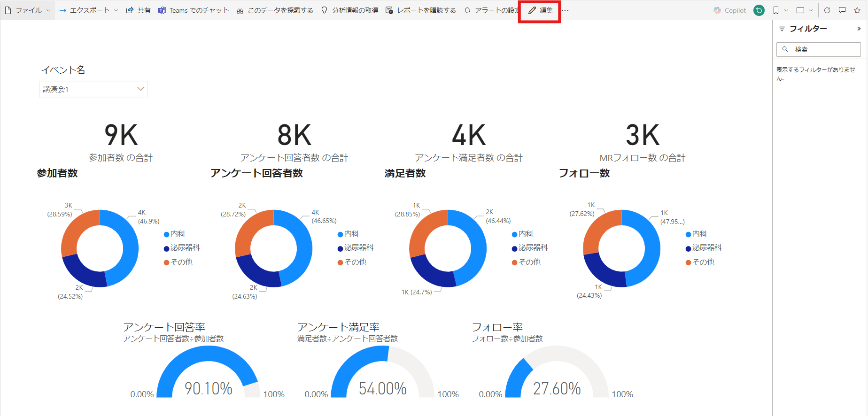868x416 pixels.
Task: Click 内科 legend in 満足者数 chart
Action: point(522,234)
